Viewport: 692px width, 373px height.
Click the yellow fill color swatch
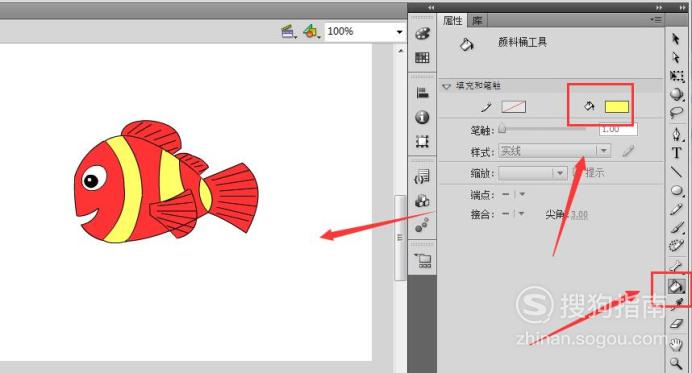[617, 107]
